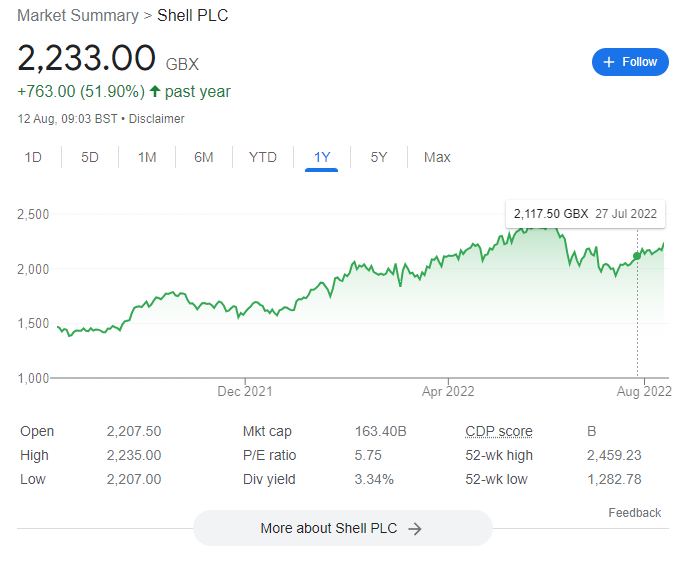Image resolution: width=689 pixels, height=565 pixels.
Task: Click the GBX currency label
Action: (x=182, y=64)
